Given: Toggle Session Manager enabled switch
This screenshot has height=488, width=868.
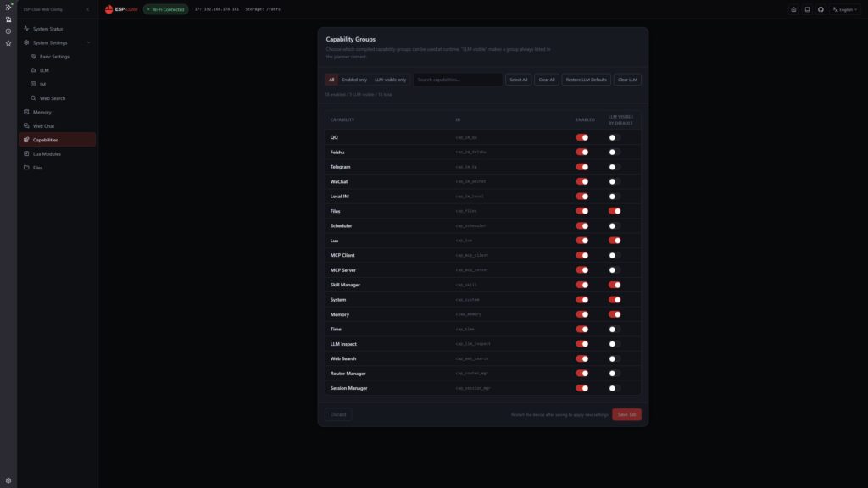Looking at the screenshot, I should (x=581, y=388).
